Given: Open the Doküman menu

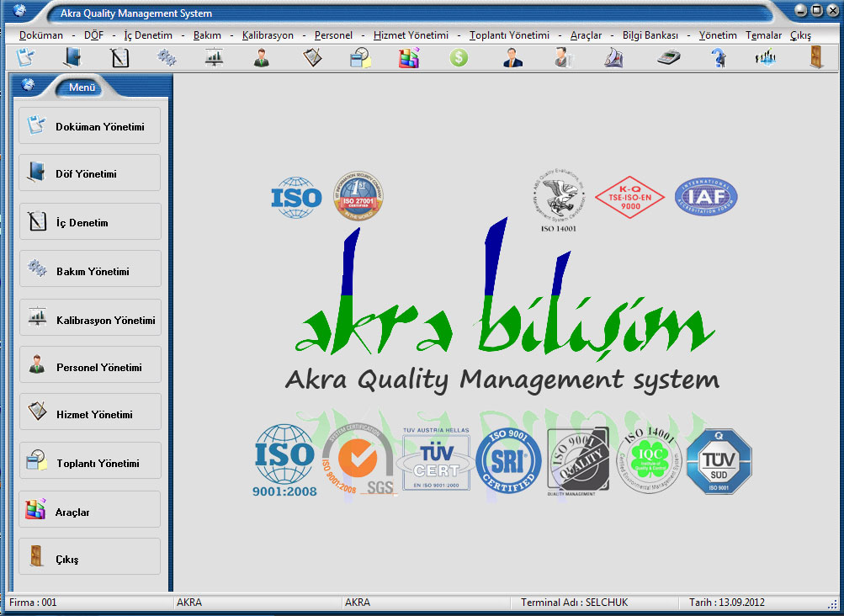Looking at the screenshot, I should (41, 35).
